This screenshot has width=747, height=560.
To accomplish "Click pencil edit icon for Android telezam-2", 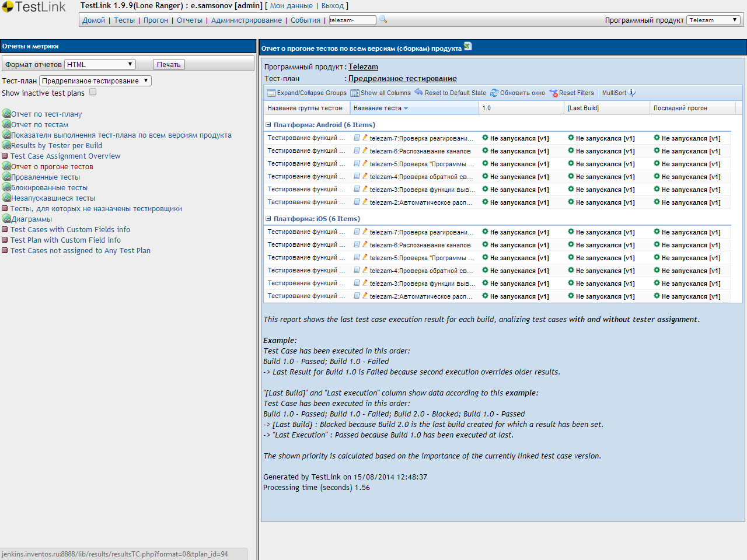I will click(365, 202).
